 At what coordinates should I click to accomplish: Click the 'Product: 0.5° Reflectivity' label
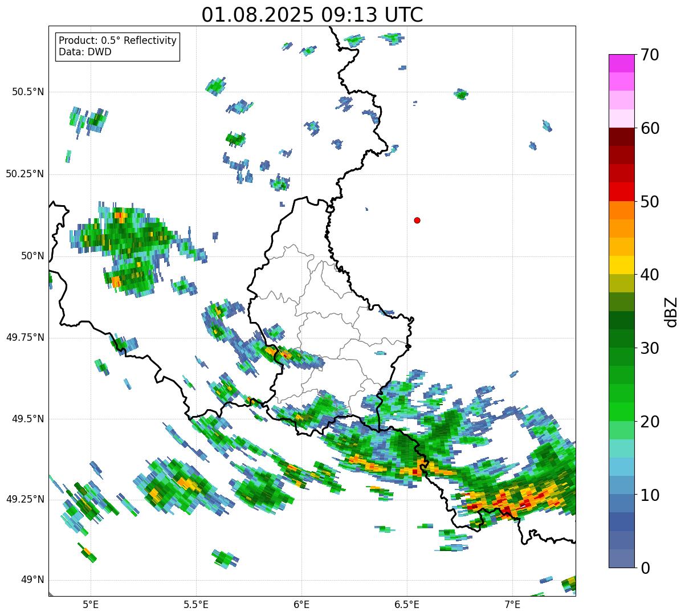coord(118,40)
